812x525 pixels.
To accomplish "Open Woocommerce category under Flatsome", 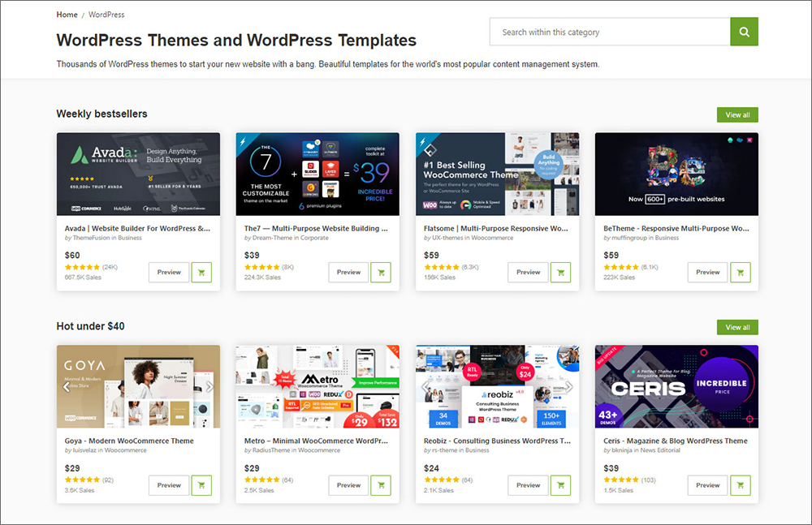I will point(492,239).
